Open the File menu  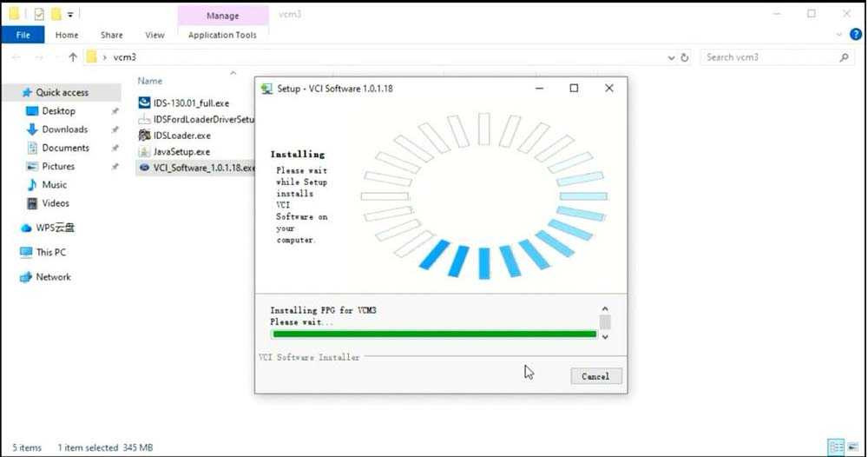(x=23, y=35)
